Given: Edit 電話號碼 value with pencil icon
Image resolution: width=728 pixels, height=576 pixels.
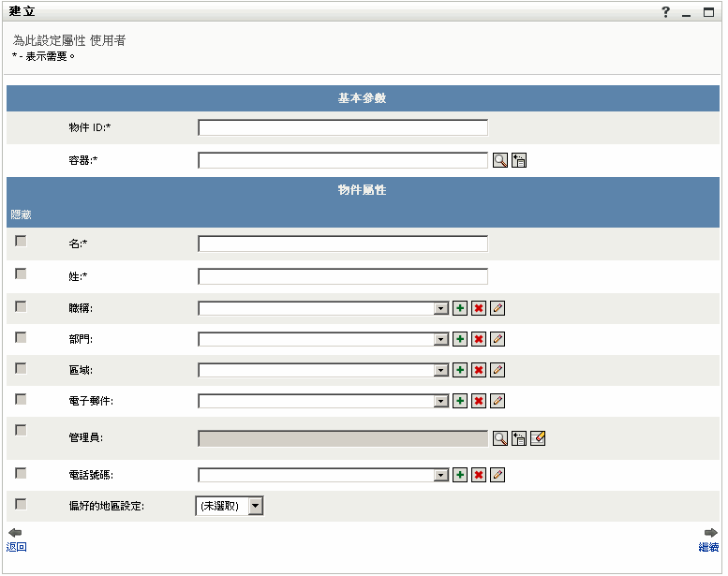Looking at the screenshot, I should 498,475.
